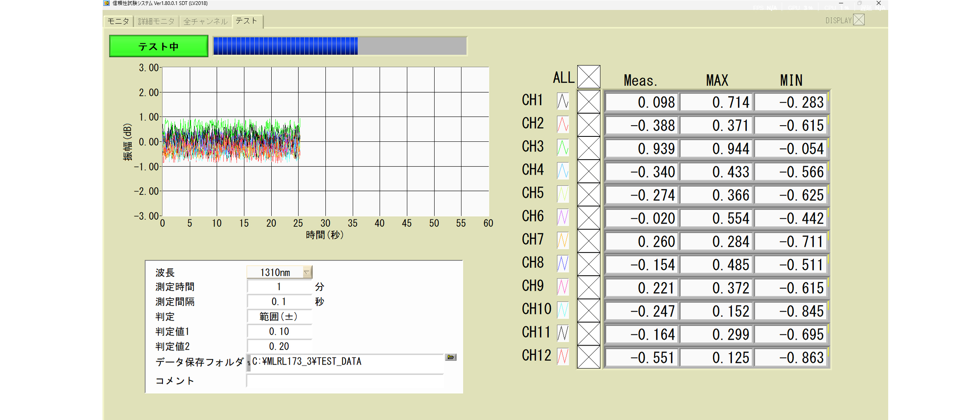Screen dimensions: 980x420
Task: Open the CH12 red plot legend icon
Action: (x=563, y=356)
